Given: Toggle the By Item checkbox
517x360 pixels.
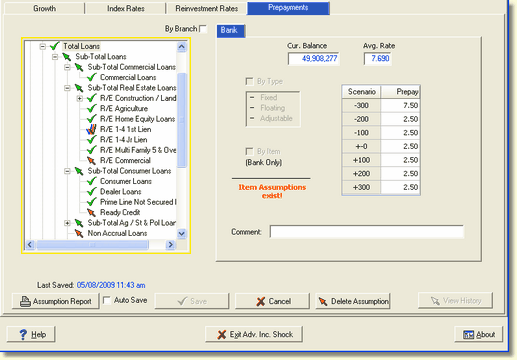Looking at the screenshot, I should [x=249, y=152].
